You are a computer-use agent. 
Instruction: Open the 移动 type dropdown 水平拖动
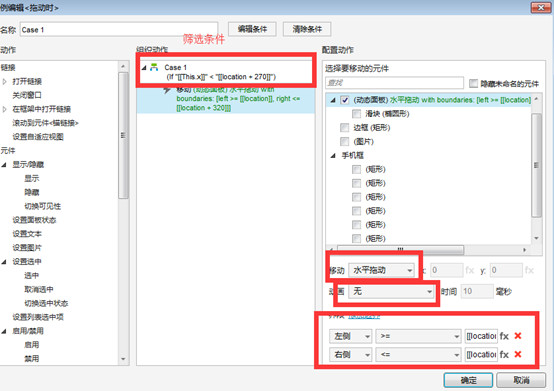(382, 270)
